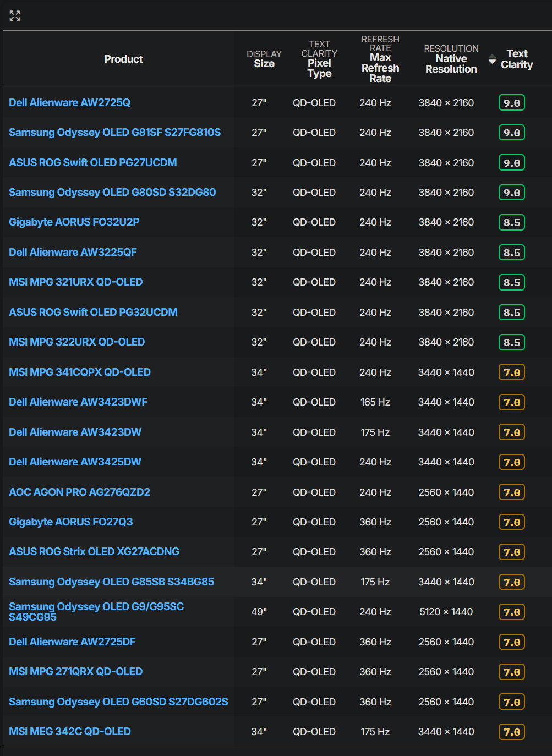This screenshot has height=756, width=552.
Task: Click 2560 × 1440 in AOC AGON PRO row
Action: click(x=446, y=492)
